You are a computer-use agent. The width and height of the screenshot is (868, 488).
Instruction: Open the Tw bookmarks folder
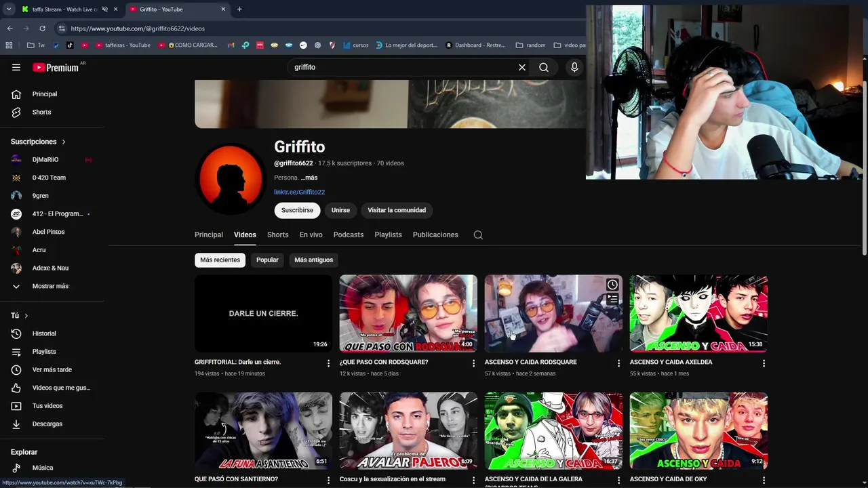point(36,45)
